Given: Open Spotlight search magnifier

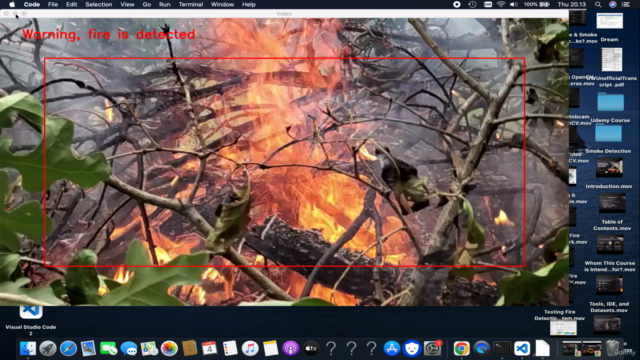Looking at the screenshot, I should click(x=598, y=4).
